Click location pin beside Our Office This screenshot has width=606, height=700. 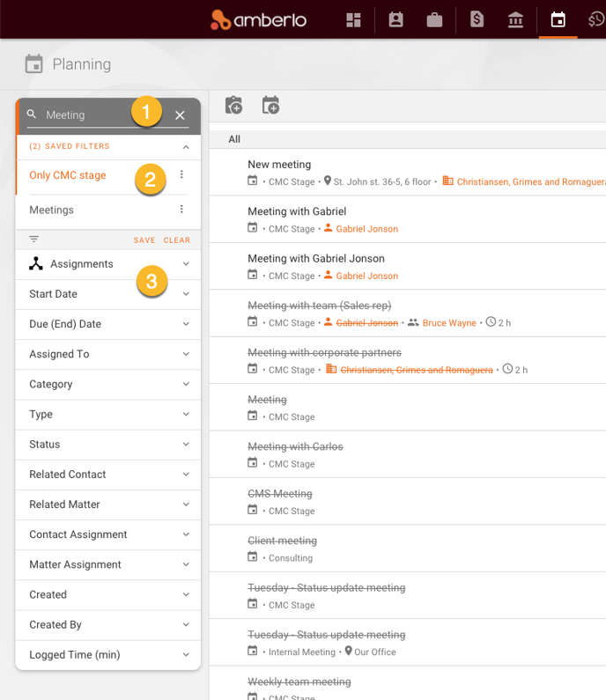(x=348, y=651)
